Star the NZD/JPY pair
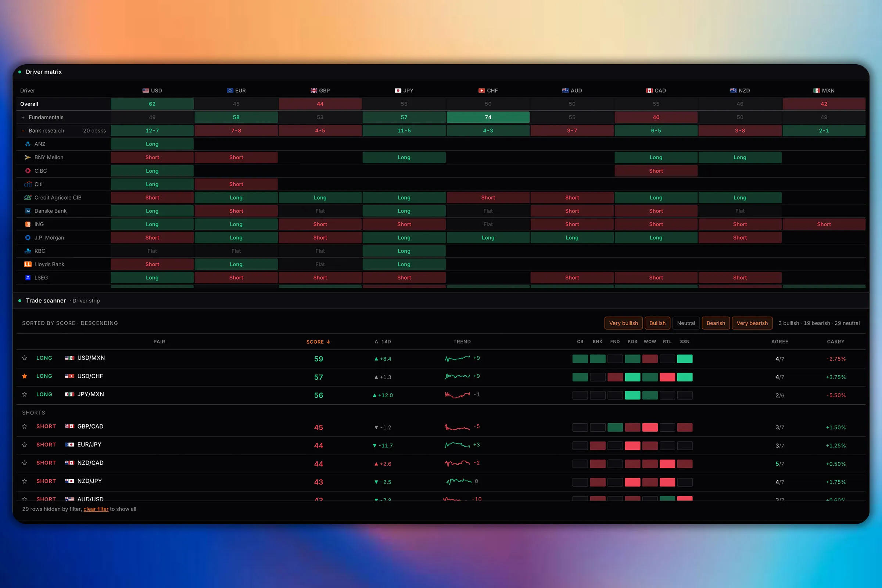 point(24,481)
